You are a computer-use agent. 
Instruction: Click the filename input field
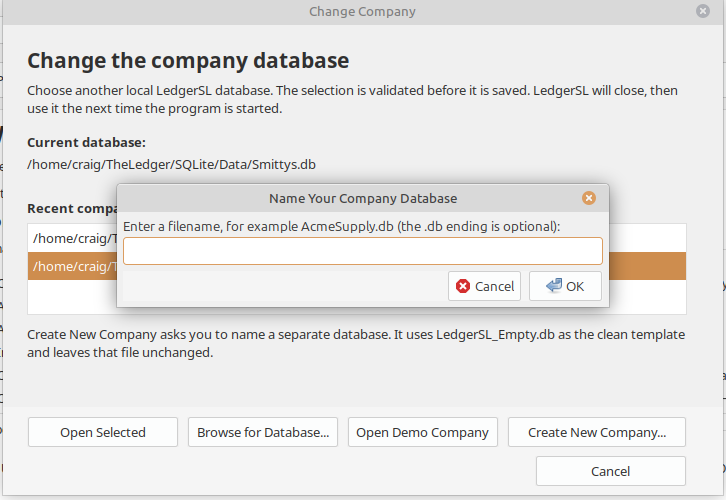(363, 251)
